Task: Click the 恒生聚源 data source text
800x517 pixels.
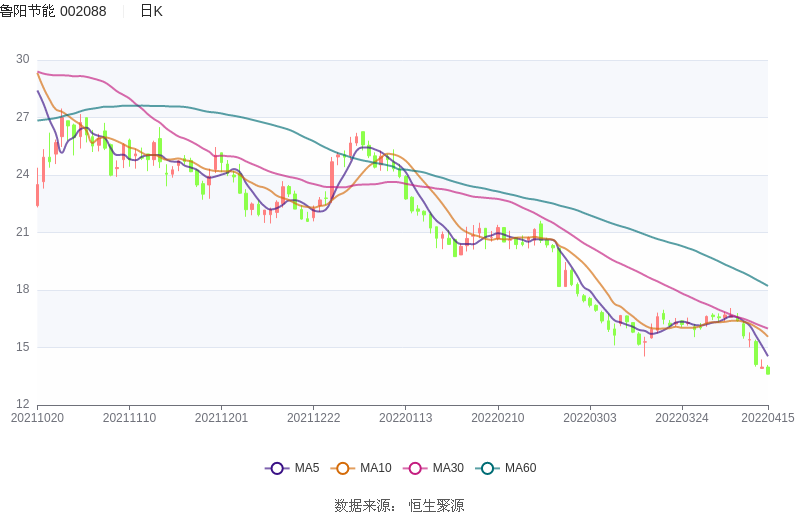Action: [436, 506]
